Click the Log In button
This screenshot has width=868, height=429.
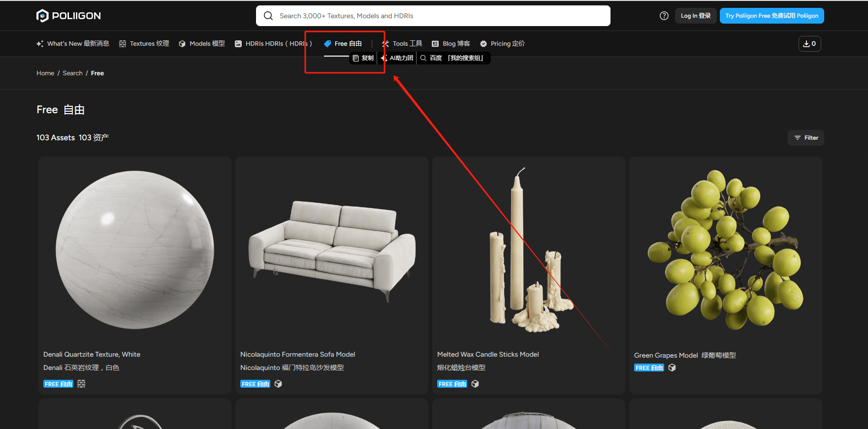[695, 16]
